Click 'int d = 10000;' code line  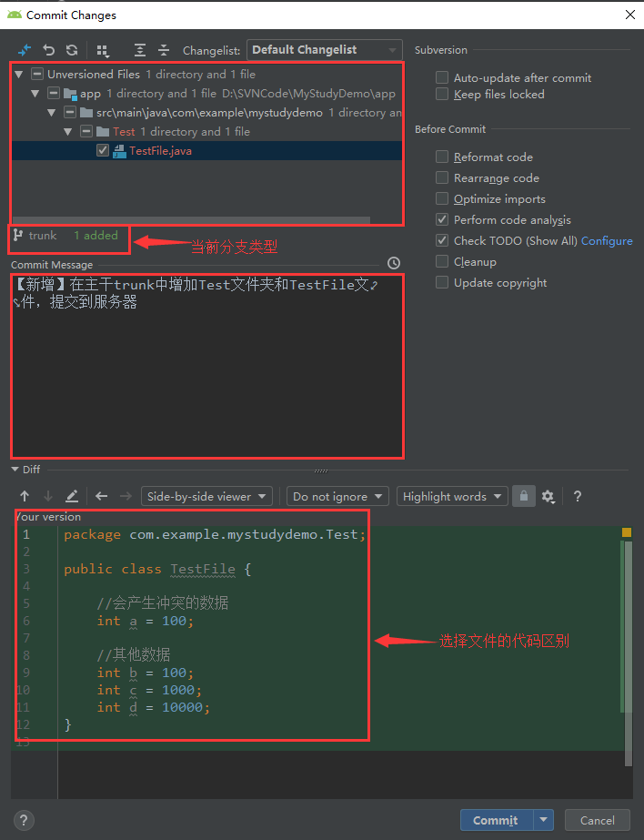coord(154,707)
